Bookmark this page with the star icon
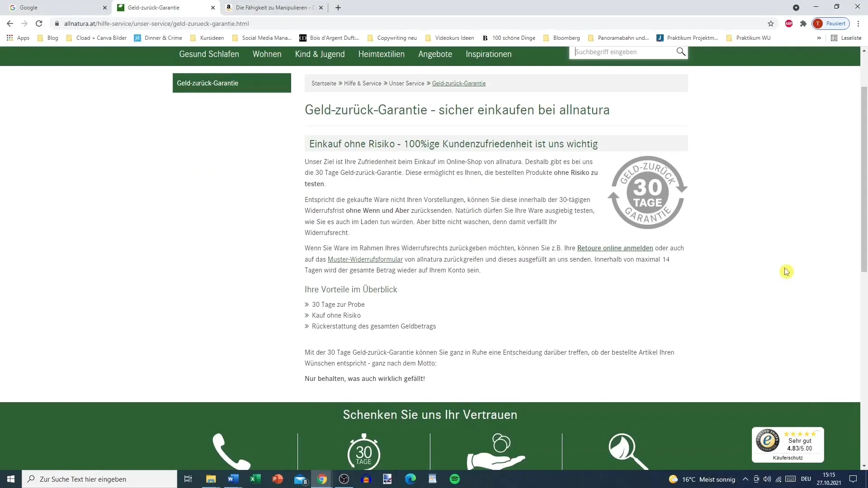Viewport: 868px width, 488px height. click(x=771, y=23)
